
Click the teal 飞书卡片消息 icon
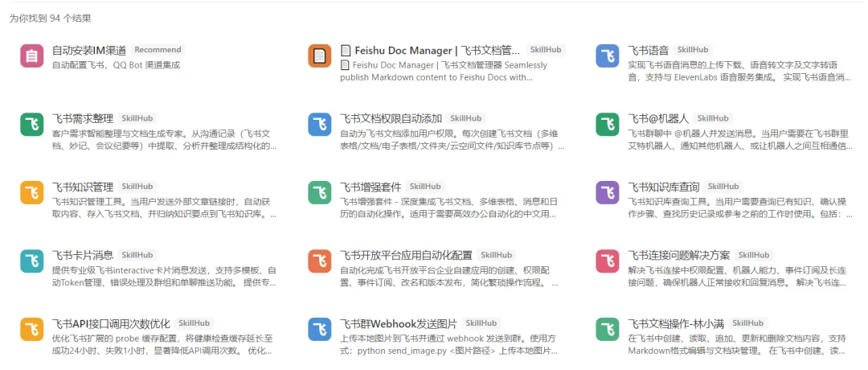coord(31,261)
